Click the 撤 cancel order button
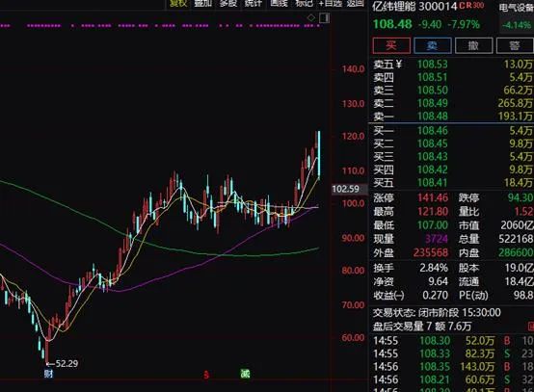The image size is (534, 392). click(473, 45)
